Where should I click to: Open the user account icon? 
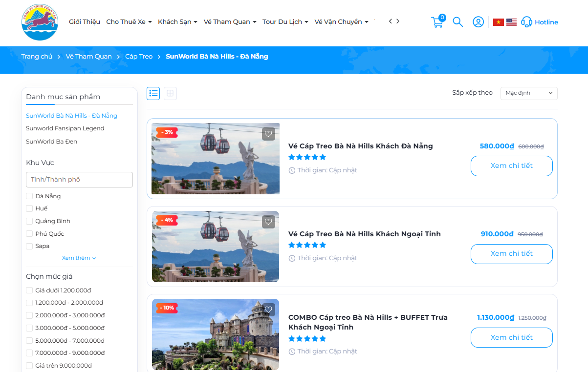479,22
